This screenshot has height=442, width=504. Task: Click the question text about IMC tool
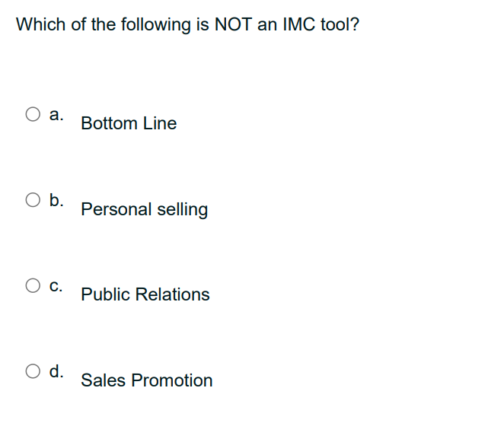point(187,25)
